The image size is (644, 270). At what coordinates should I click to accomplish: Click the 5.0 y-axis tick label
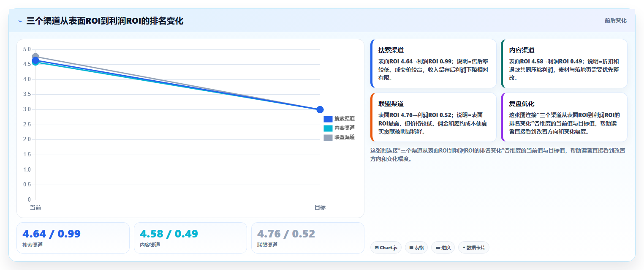[x=27, y=49]
